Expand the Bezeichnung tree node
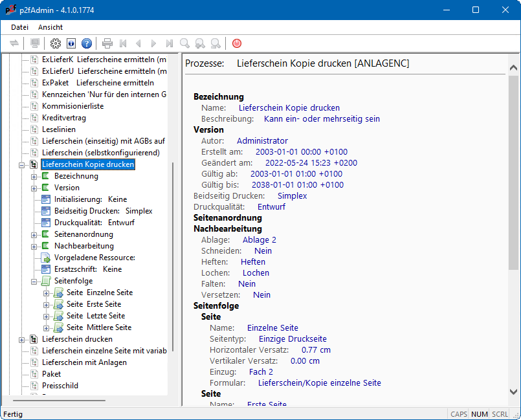This screenshot has width=521, height=420. point(34,176)
